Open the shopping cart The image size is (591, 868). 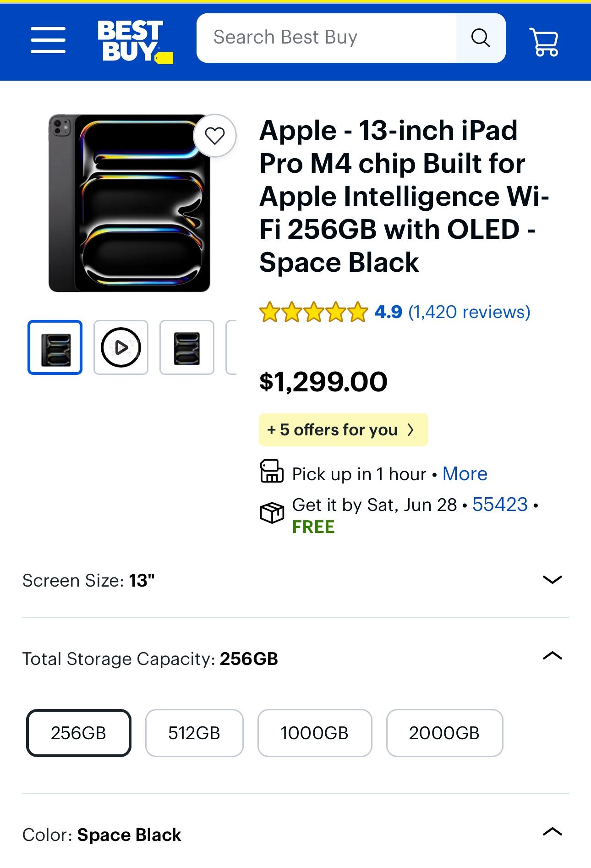pyautogui.click(x=544, y=42)
